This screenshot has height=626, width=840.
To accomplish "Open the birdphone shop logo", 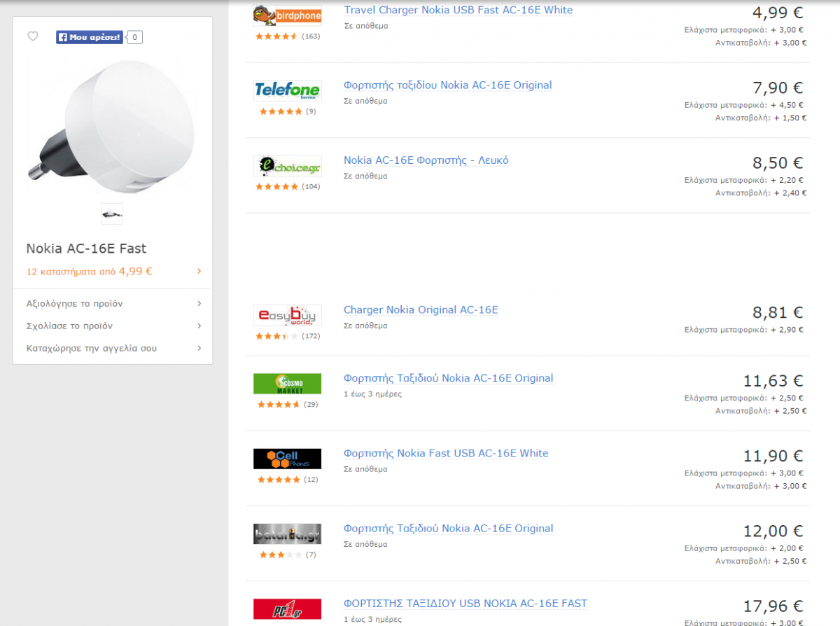I will coord(287,15).
